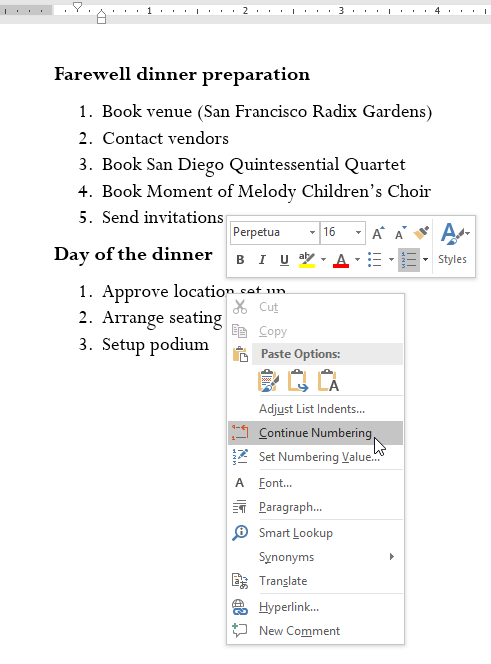Click the Format Painter brush icon
The width and height of the screenshot is (491, 664).
pyautogui.click(x=421, y=232)
